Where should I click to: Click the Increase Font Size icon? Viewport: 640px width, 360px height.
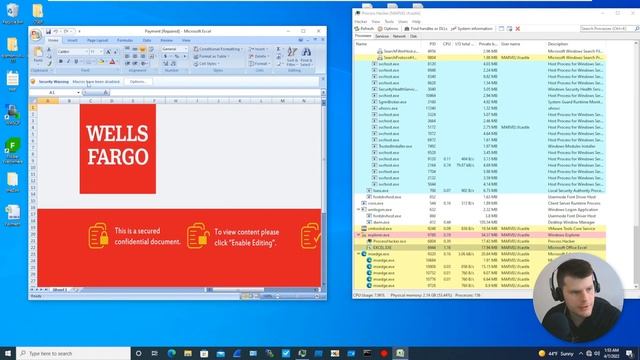(108, 52)
